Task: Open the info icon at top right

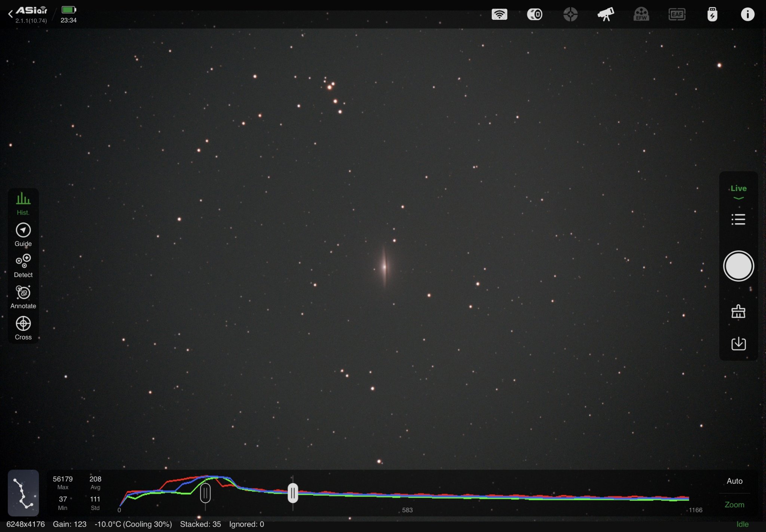Action: 747,14
